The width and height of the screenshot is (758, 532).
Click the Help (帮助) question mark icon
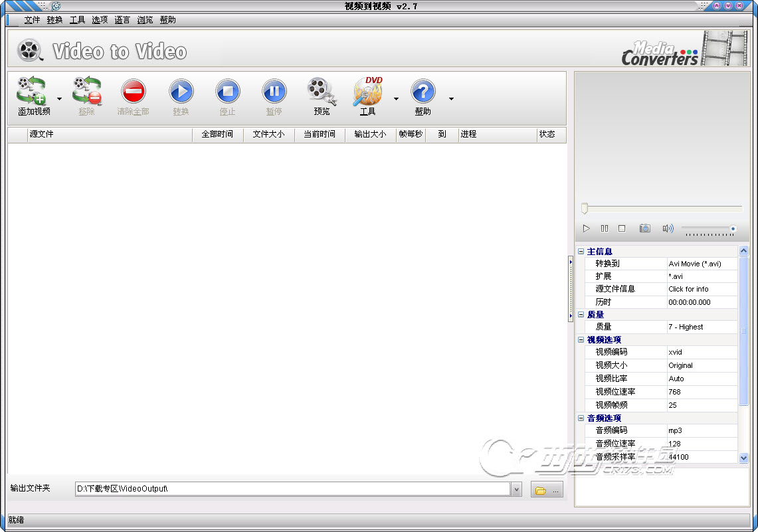coord(423,92)
